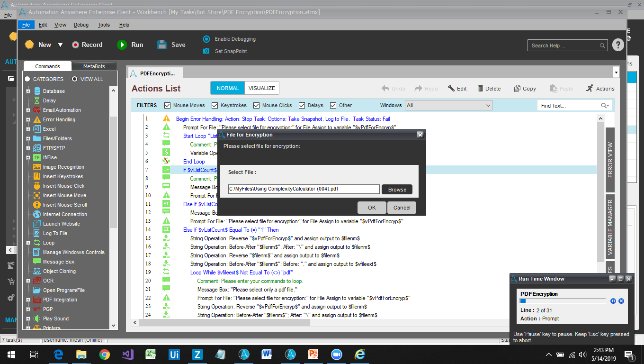Switch to the MetaBots tab

(94, 66)
